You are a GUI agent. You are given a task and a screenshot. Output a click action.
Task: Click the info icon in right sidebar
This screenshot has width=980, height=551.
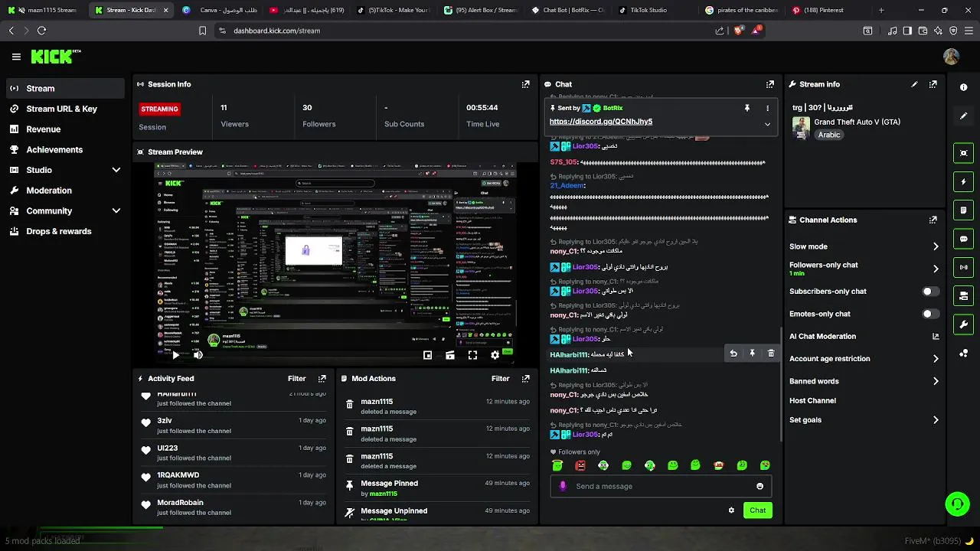963,87
